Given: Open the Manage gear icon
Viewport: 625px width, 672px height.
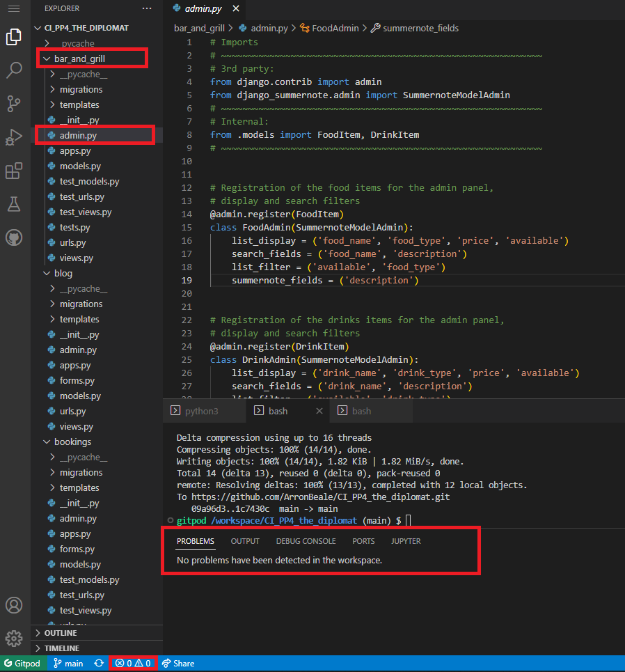Looking at the screenshot, I should 14,639.
